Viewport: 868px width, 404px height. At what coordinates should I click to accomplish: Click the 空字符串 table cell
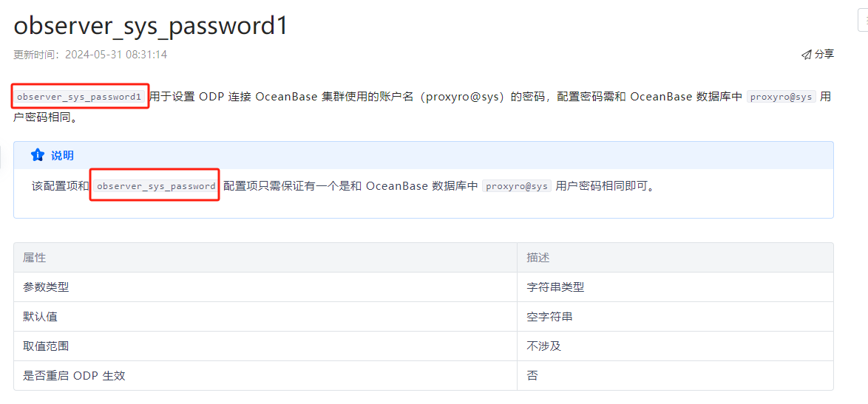click(675, 317)
